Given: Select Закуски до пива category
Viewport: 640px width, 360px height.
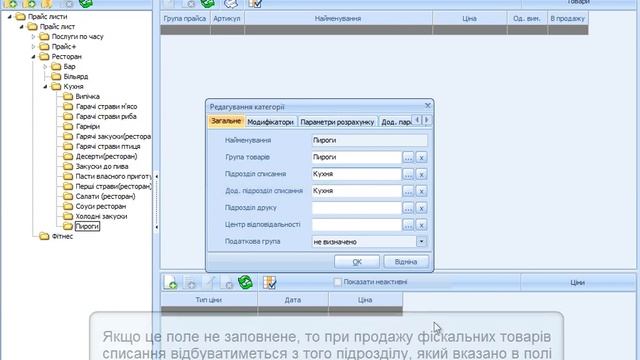Looking at the screenshot, I should tap(102, 167).
